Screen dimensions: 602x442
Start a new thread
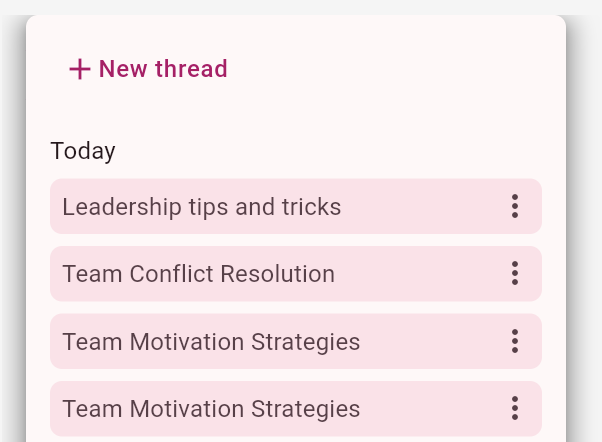(x=148, y=69)
